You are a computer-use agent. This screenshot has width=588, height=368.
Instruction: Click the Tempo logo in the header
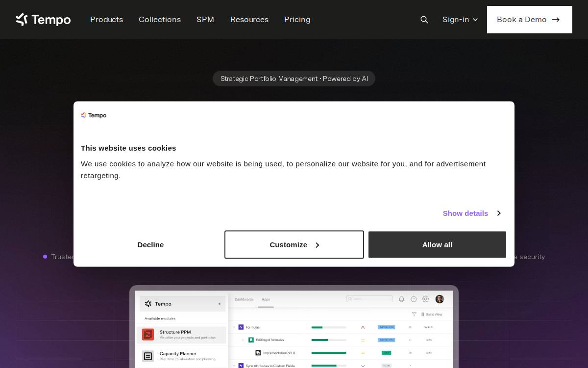(x=43, y=20)
